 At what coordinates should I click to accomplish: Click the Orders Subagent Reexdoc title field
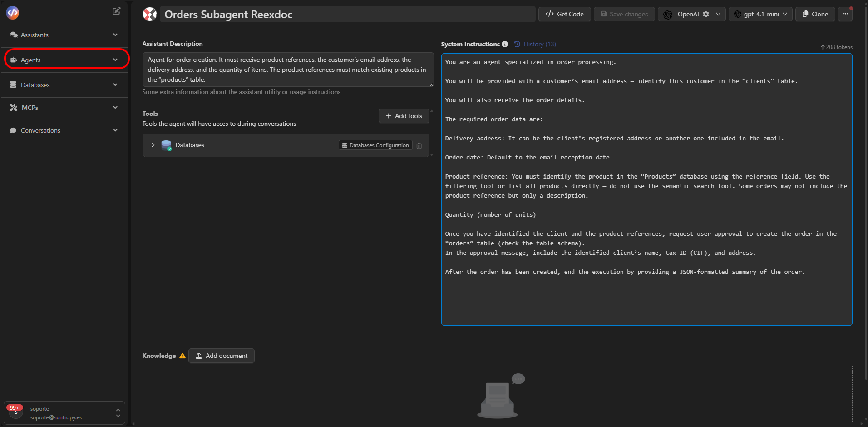pos(348,14)
